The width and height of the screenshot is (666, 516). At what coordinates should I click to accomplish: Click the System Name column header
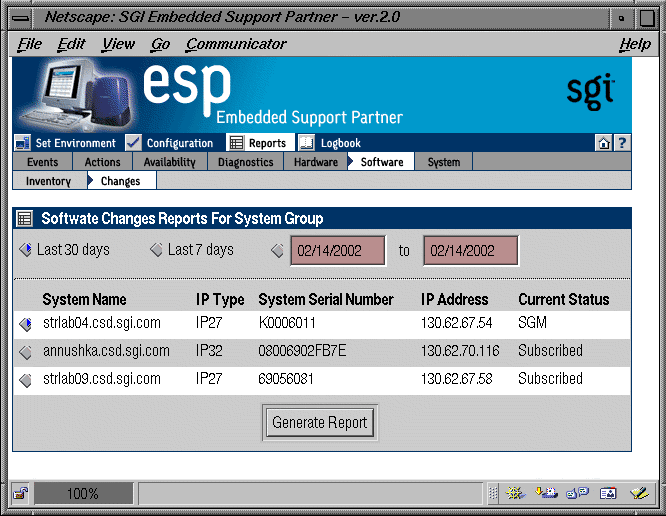(x=84, y=299)
